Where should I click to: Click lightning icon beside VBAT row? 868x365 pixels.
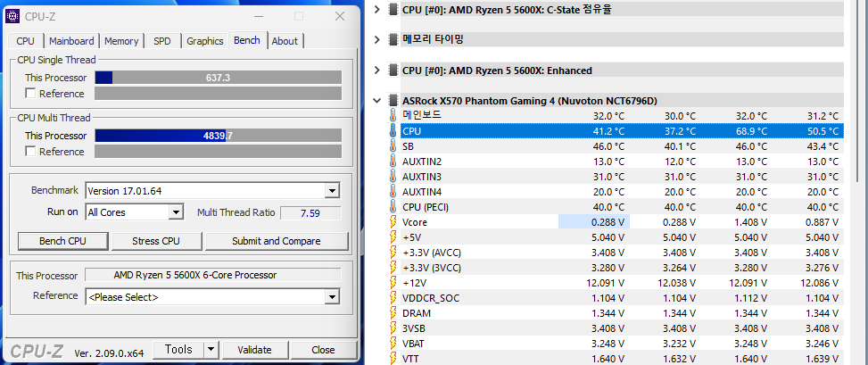(x=393, y=344)
